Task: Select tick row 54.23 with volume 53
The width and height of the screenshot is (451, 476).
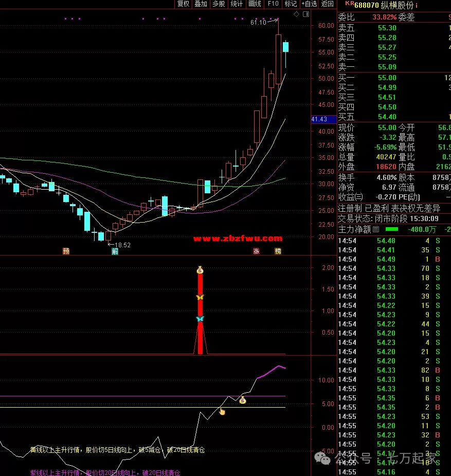Action: coord(394,416)
